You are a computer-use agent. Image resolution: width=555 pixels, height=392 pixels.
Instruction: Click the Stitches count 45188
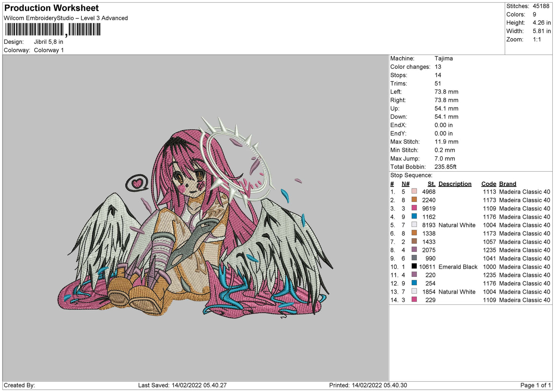541,6
